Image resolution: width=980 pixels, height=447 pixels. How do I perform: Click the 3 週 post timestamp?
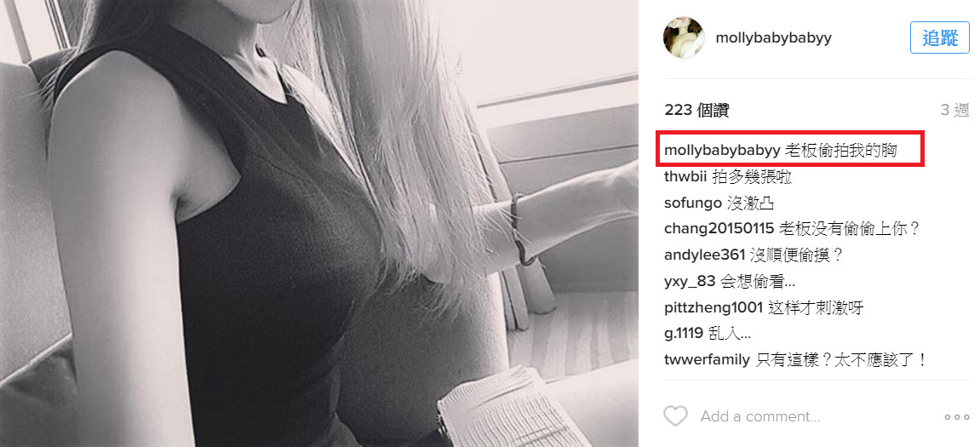[955, 111]
